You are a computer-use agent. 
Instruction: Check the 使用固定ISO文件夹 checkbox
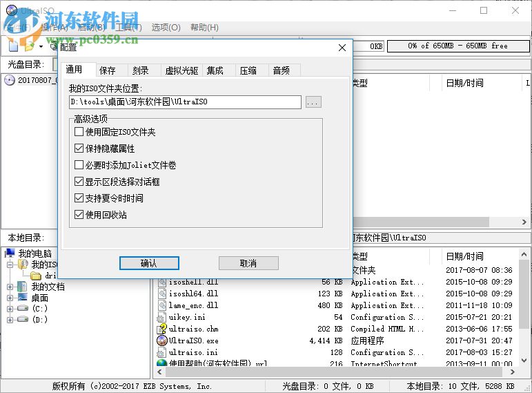[79, 131]
